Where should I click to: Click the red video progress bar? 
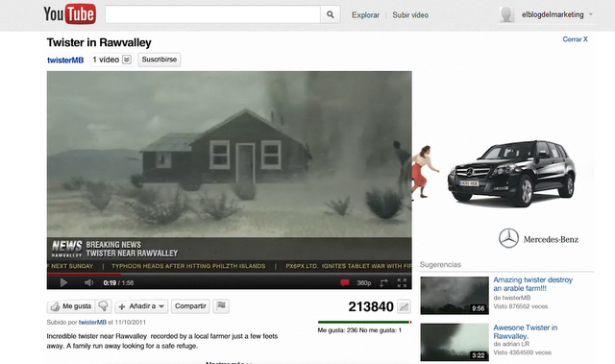pos(84,274)
